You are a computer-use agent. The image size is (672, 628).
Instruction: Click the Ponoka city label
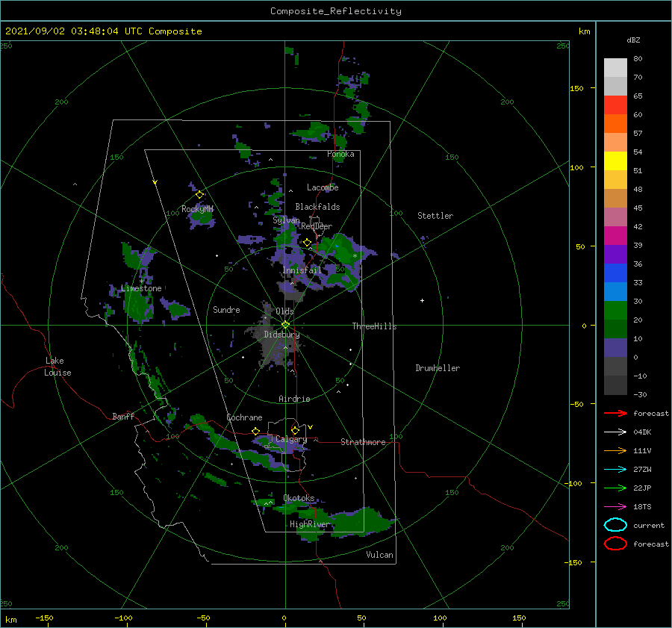[x=340, y=154]
